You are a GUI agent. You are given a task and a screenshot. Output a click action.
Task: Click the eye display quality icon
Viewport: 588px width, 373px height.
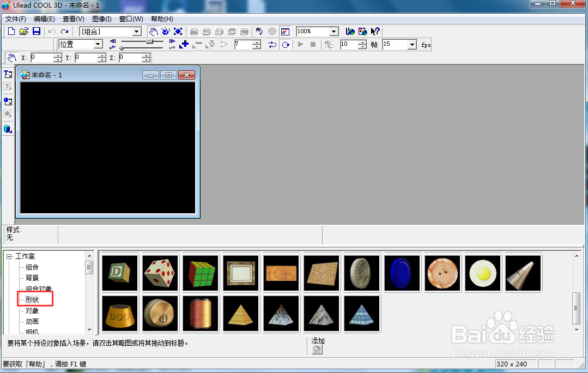tap(259, 32)
